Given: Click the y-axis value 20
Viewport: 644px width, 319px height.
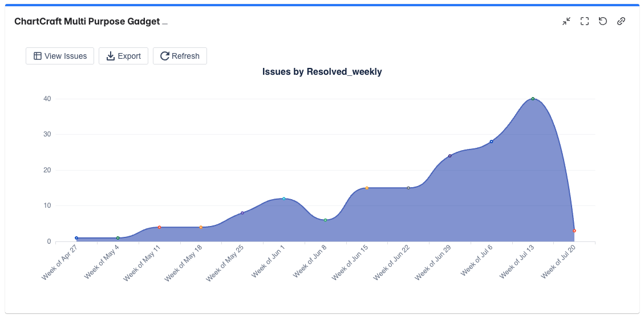Looking at the screenshot, I should click(47, 170).
